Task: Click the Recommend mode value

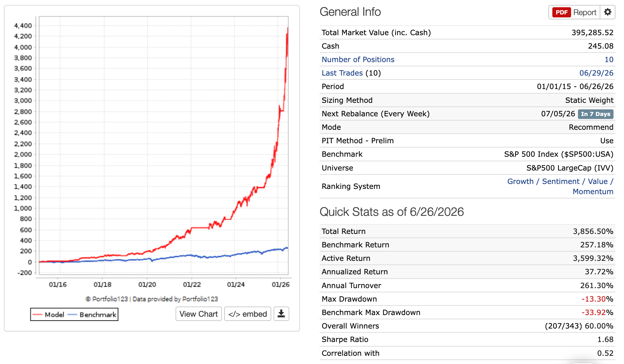Action: point(591,127)
